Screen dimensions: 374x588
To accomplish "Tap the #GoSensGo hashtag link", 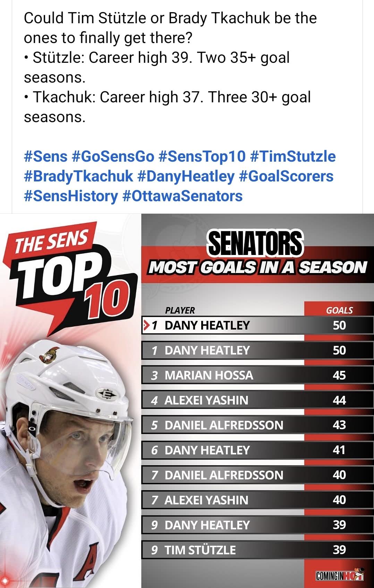I will (x=113, y=156).
